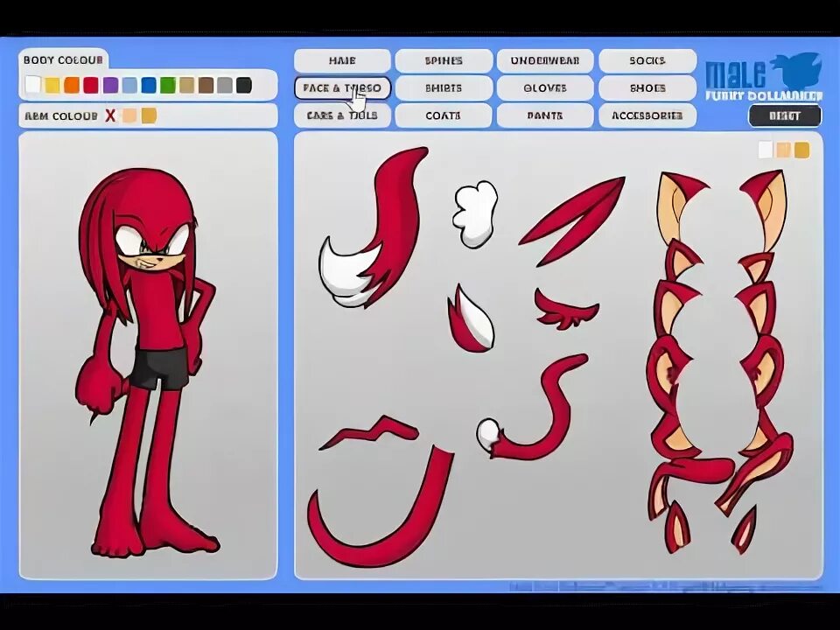840x630 pixels.
Task: Set body colour to green
Action: (168, 85)
